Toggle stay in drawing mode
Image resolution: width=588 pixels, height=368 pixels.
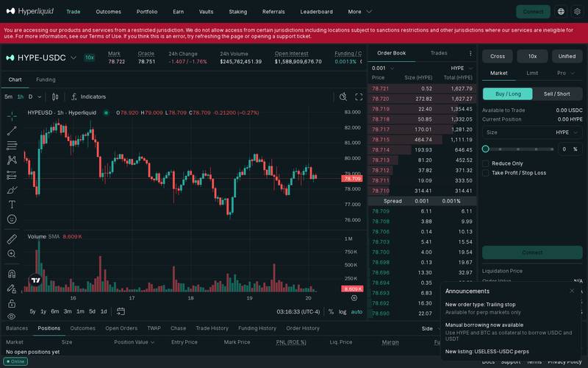pyautogui.click(x=12, y=289)
